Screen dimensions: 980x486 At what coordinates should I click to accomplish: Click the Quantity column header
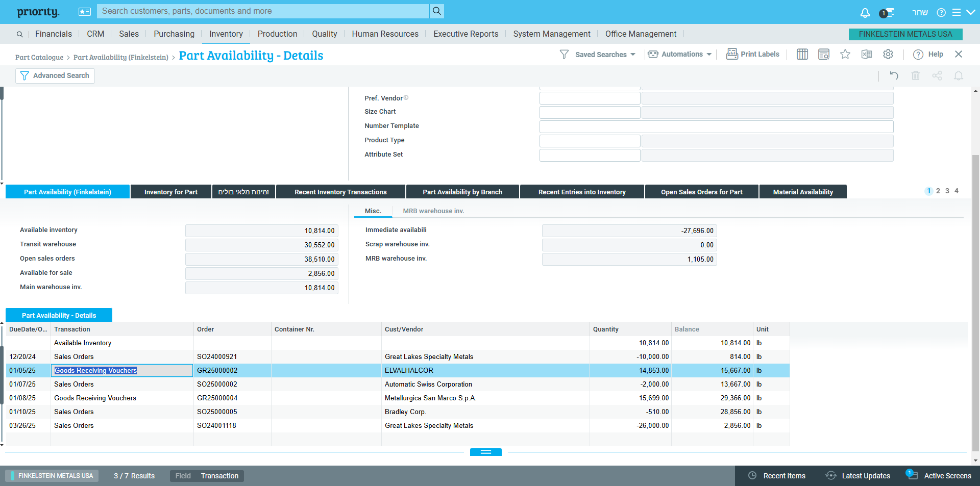click(630, 329)
